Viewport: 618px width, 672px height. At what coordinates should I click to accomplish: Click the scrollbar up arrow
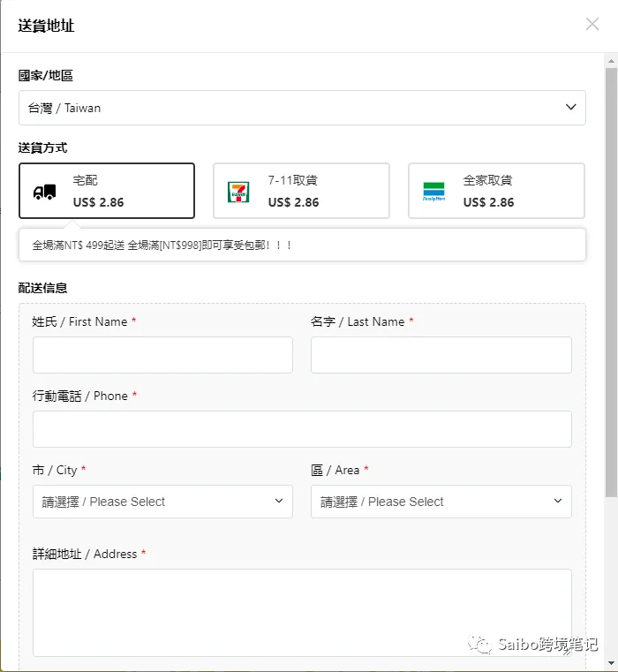click(x=611, y=61)
